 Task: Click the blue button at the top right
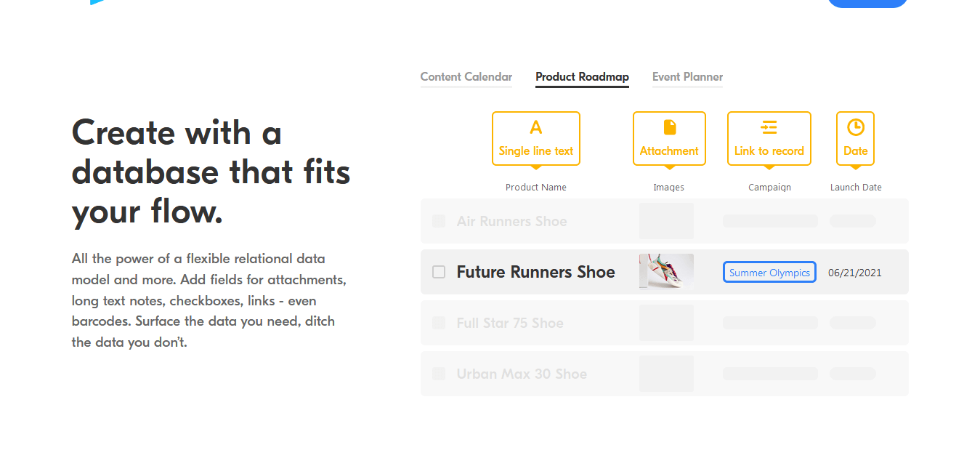pyautogui.click(x=867, y=3)
